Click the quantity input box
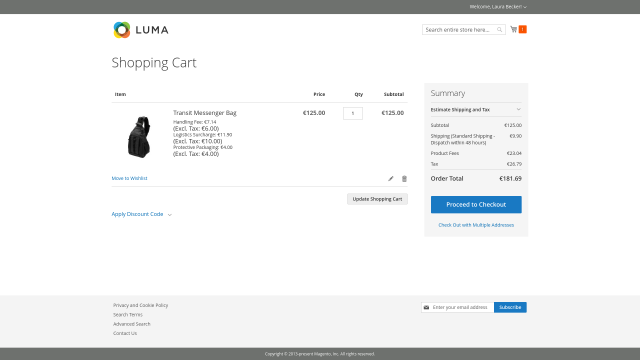Viewport: 640px width, 360px height. click(353, 113)
